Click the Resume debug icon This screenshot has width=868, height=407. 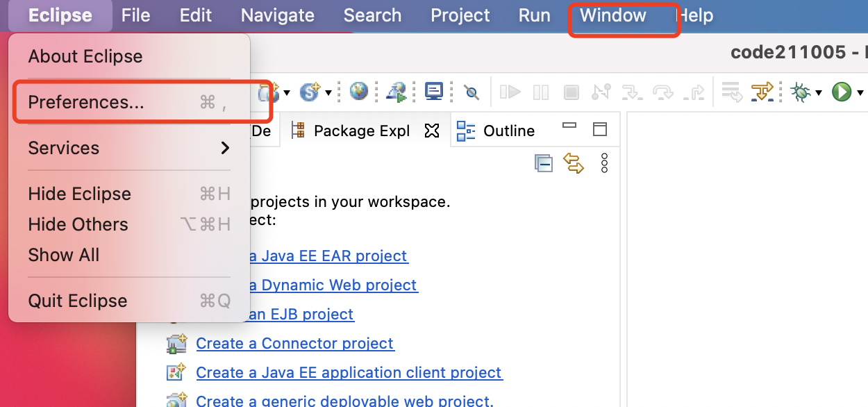510,91
